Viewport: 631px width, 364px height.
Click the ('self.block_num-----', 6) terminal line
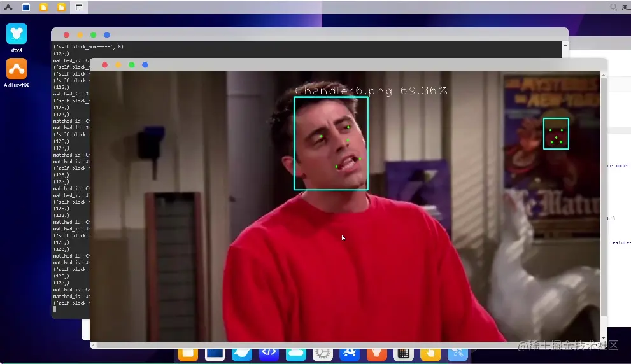click(x=89, y=46)
